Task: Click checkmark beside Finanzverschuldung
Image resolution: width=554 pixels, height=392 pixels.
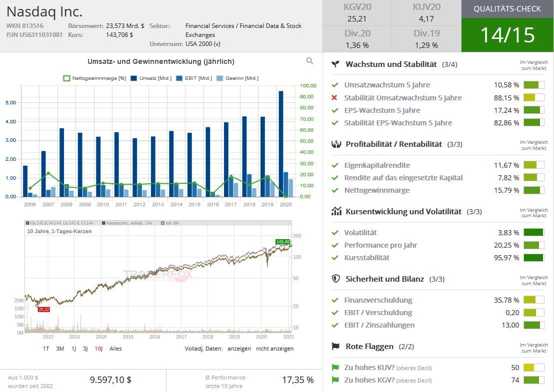Action: (x=335, y=300)
